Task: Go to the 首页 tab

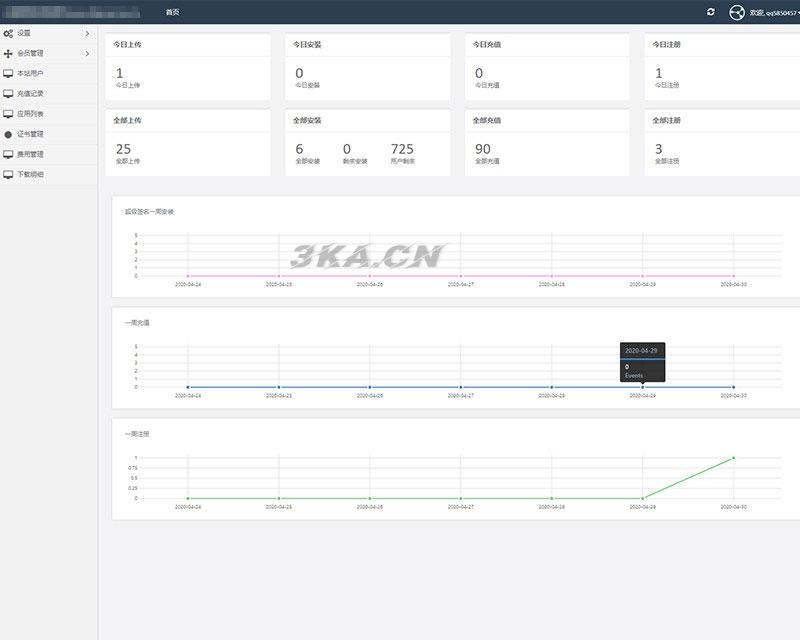Action: click(x=173, y=12)
